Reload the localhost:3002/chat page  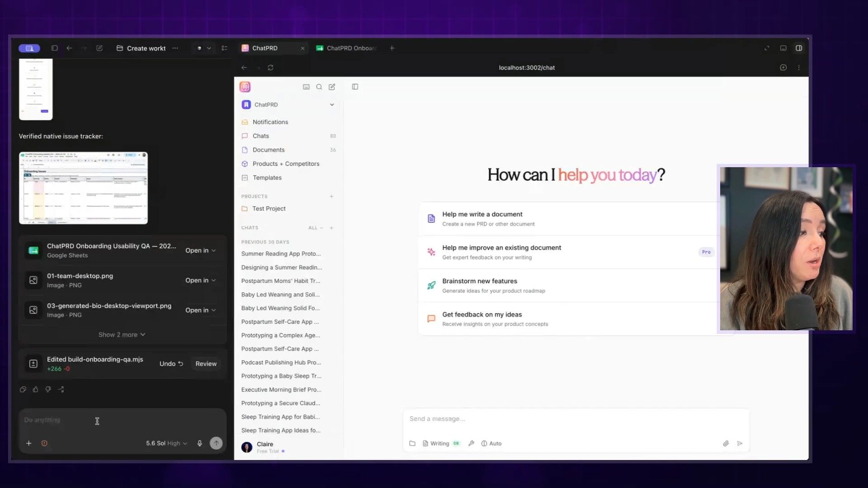(270, 68)
